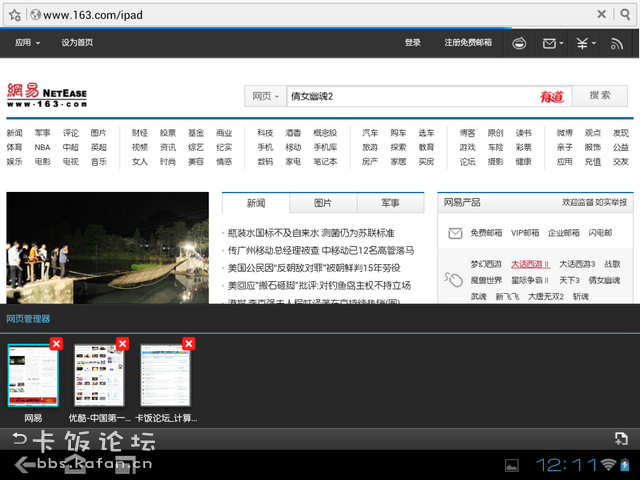
Task: Open 大话西游II highlighted link
Action: click(530, 264)
